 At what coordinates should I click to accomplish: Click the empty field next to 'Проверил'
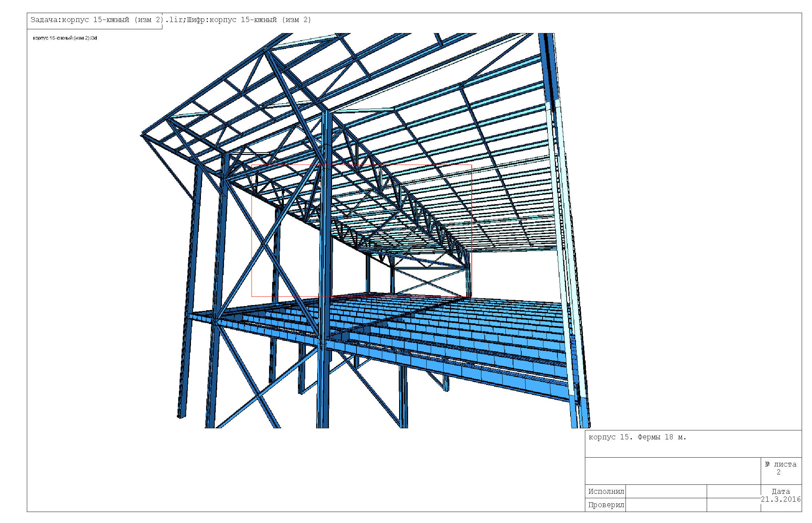pos(666,505)
